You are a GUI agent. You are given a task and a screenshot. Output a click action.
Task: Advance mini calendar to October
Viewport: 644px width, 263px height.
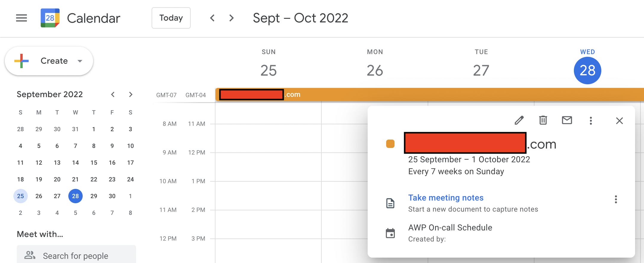point(131,94)
